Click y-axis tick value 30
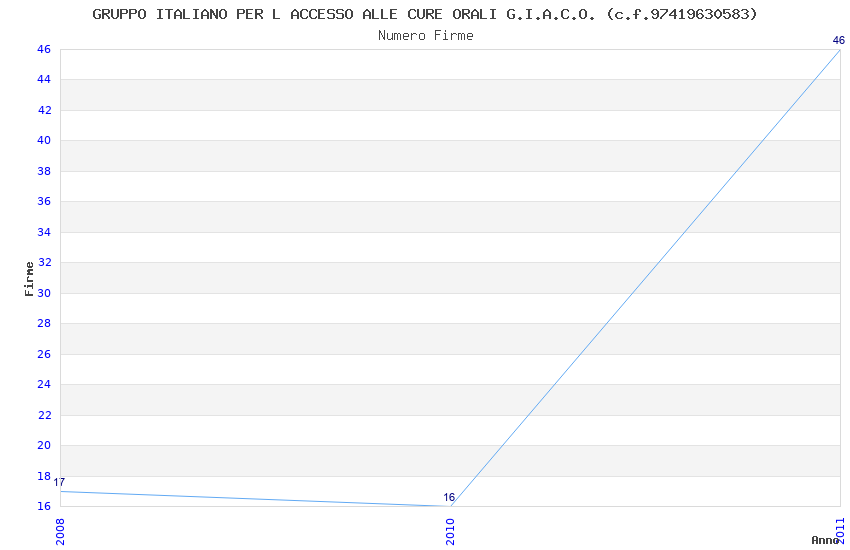The width and height of the screenshot is (850, 550). [x=44, y=293]
